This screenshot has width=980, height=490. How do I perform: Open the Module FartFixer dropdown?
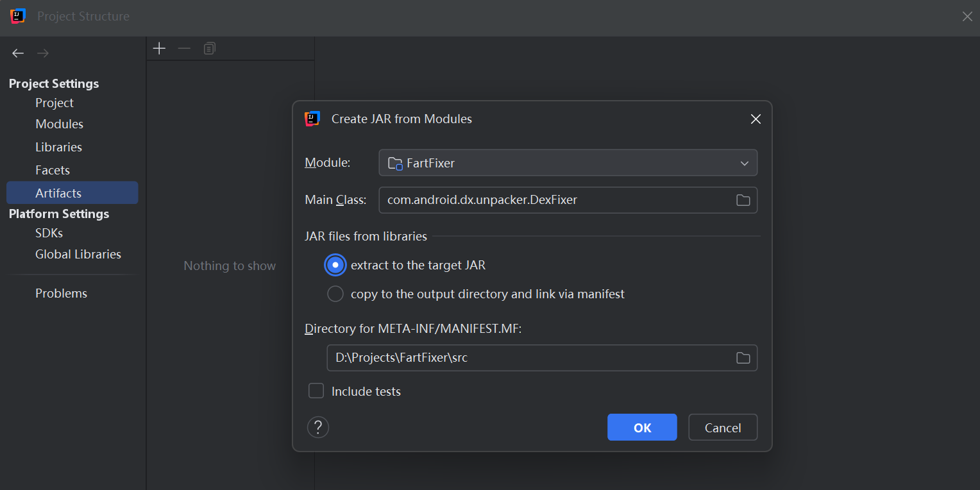pyautogui.click(x=568, y=163)
